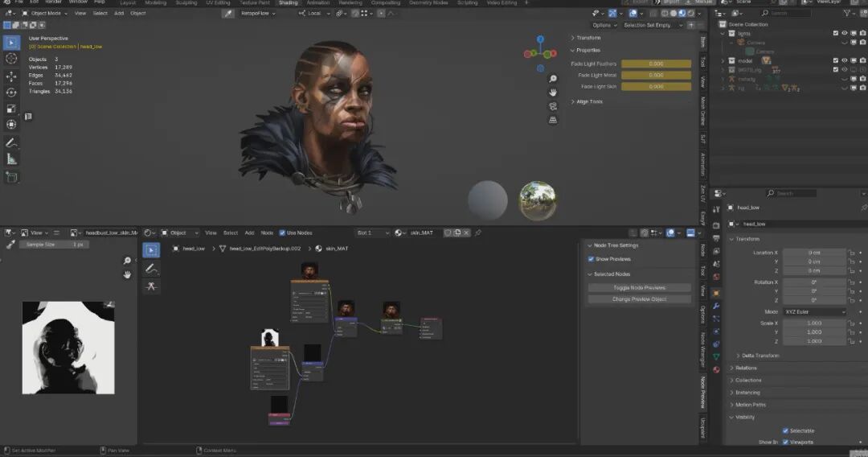Select the Add Cube tool in viewport
Screen dimensions: 868x457
pos(11,177)
